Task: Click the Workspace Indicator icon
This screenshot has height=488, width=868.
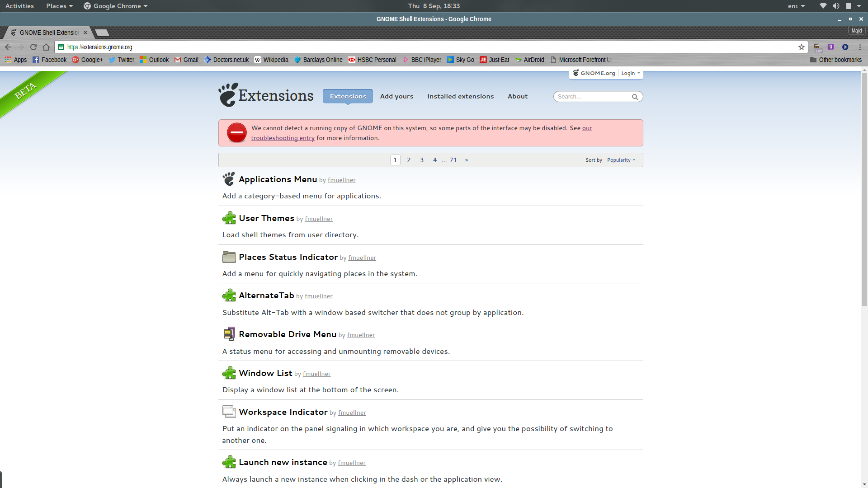Action: coord(229,412)
